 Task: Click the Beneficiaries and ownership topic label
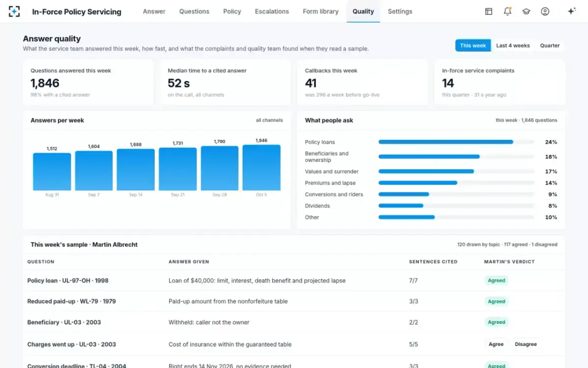coord(327,157)
